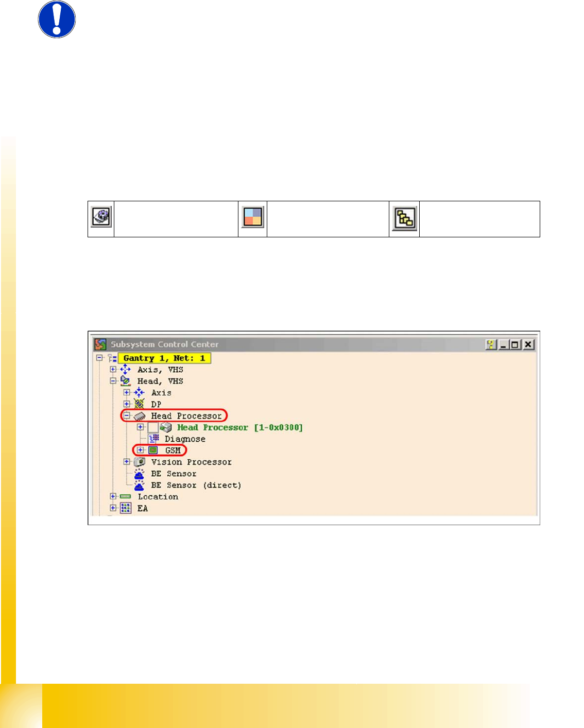The height and width of the screenshot is (728, 584).
Task: Click the 'Subsystem Control Center' title text
Action: [165, 344]
